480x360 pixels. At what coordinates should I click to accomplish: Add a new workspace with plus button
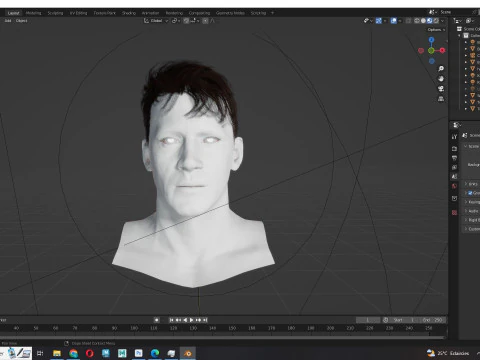coord(272,13)
